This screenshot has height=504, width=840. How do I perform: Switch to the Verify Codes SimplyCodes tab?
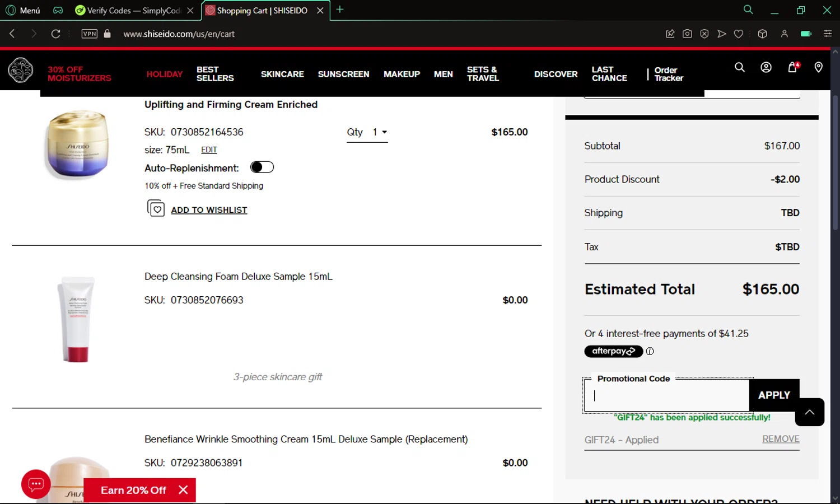[x=134, y=10]
